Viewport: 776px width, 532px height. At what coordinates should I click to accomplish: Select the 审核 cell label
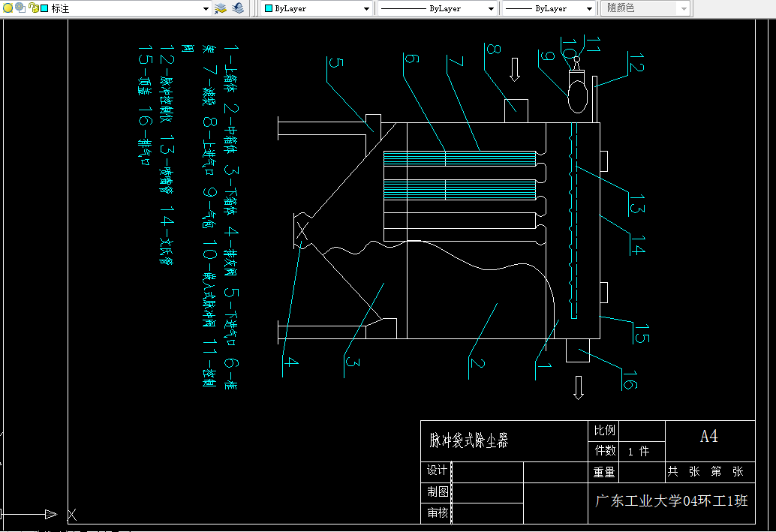(438, 512)
